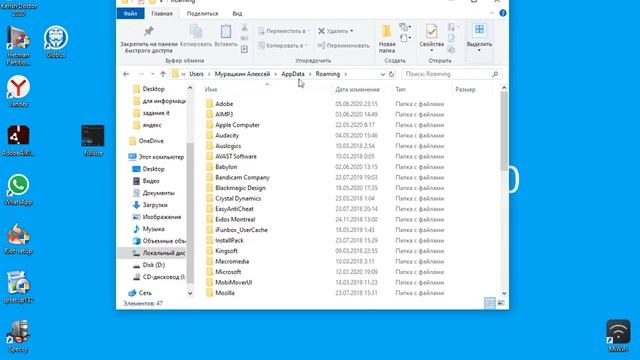Open Speccy desktop shortcut
The height and width of the screenshot is (360, 640).
[x=18, y=337]
